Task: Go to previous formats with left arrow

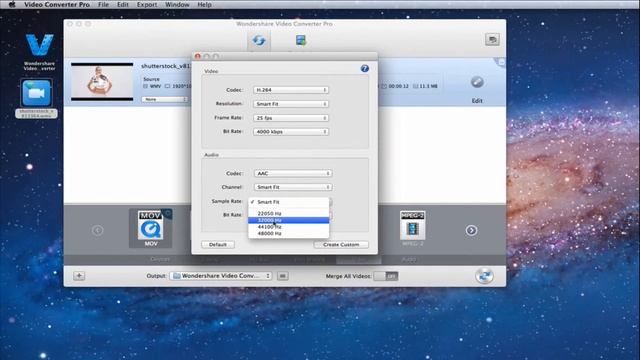Action: point(98,231)
